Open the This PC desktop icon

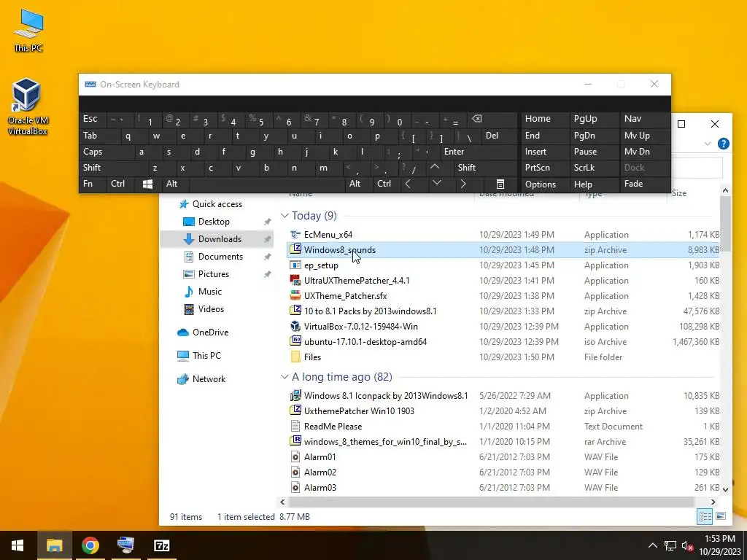pos(28,29)
